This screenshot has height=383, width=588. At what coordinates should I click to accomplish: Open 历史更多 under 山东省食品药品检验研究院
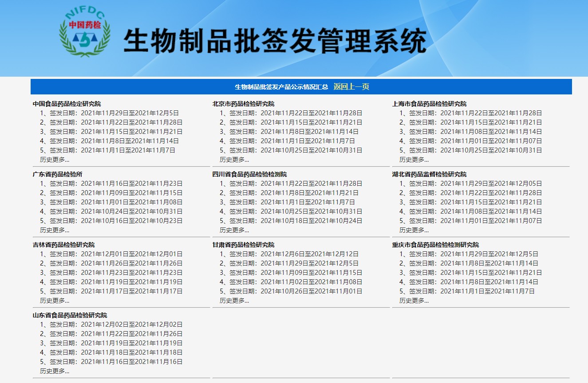55,371
